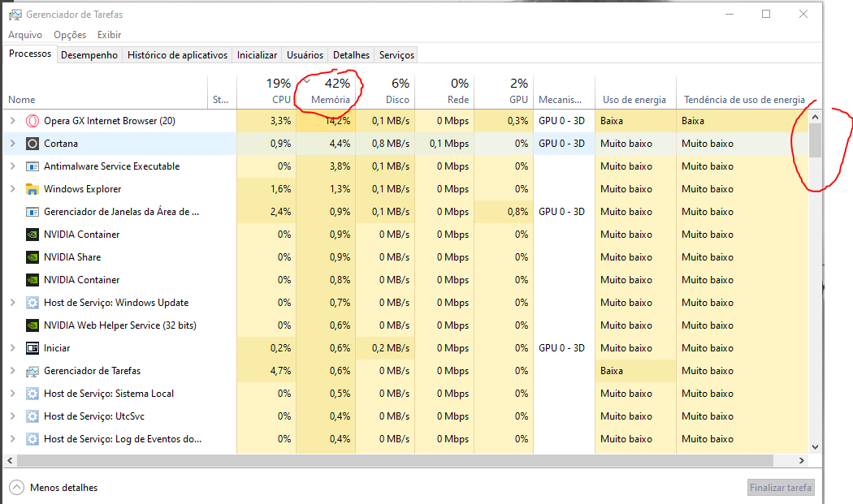853x504 pixels.
Task: Expand the Windows Explorer process row
Action: tap(12, 189)
